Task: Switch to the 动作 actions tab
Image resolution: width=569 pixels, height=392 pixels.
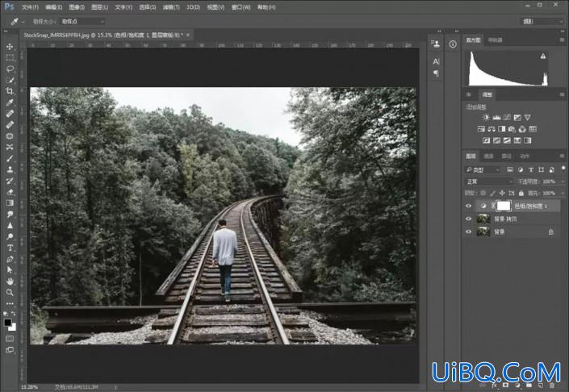Action: (x=525, y=156)
